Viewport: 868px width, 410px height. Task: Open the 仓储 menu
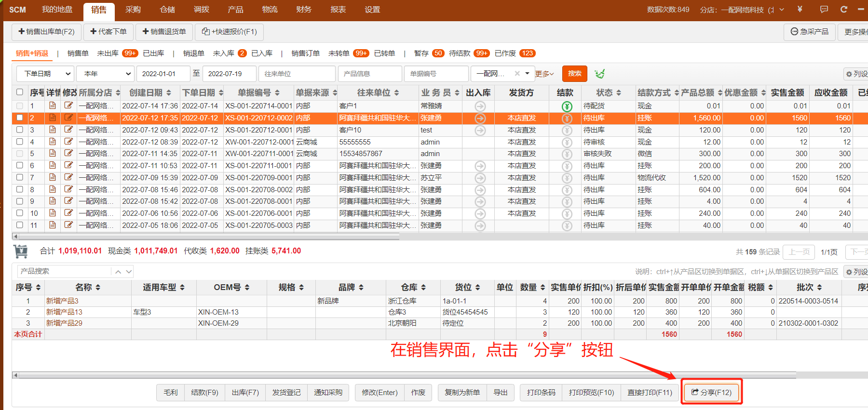tap(167, 10)
